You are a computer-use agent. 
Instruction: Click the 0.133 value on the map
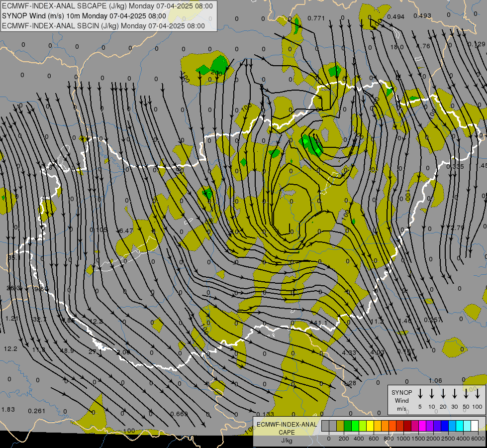click(266, 414)
